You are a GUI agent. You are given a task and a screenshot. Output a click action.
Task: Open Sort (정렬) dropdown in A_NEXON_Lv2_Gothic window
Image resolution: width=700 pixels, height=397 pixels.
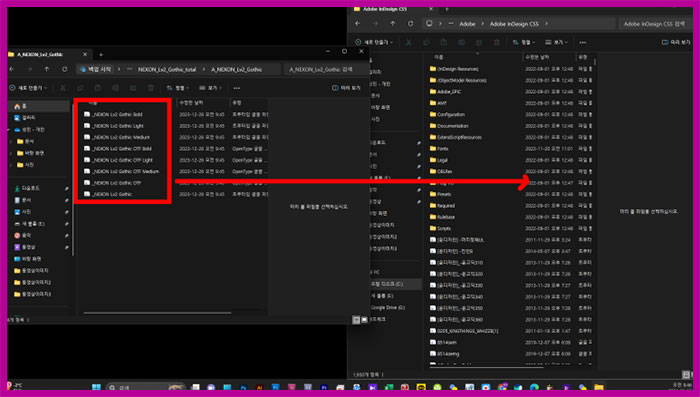tap(178, 88)
